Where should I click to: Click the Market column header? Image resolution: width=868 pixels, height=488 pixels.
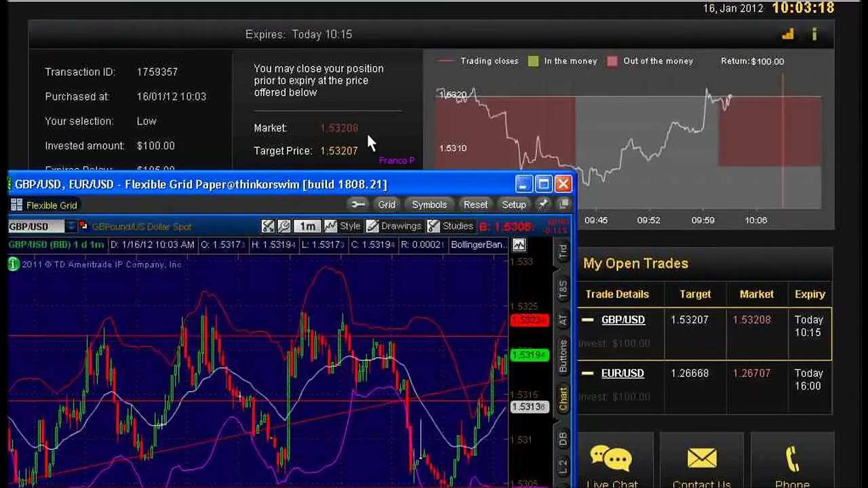tap(756, 294)
